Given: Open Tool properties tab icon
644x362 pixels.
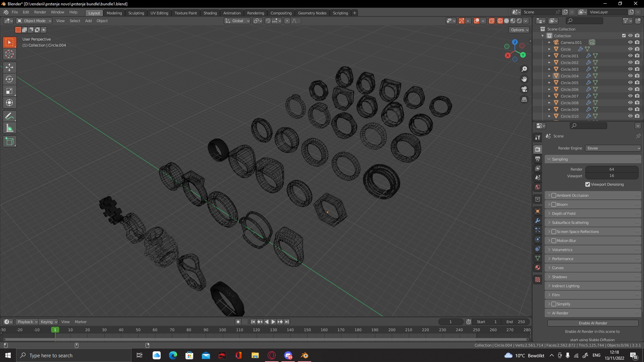Looking at the screenshot, I should [538, 137].
